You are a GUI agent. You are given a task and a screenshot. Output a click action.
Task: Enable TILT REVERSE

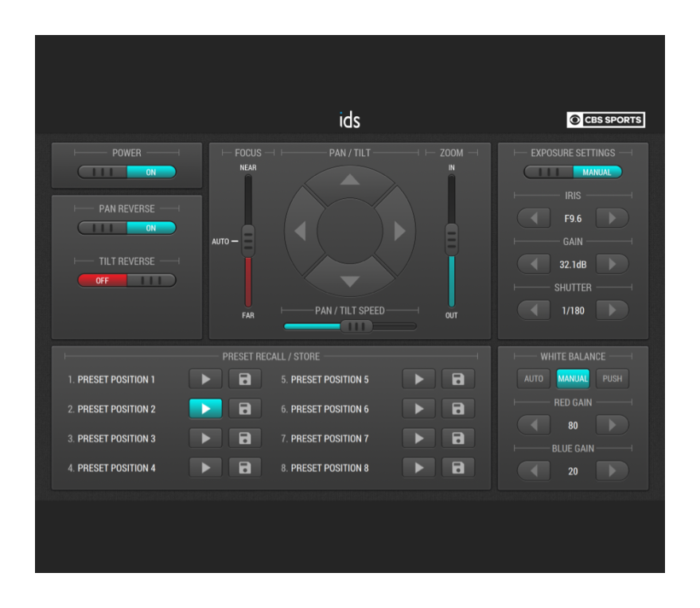click(x=126, y=280)
